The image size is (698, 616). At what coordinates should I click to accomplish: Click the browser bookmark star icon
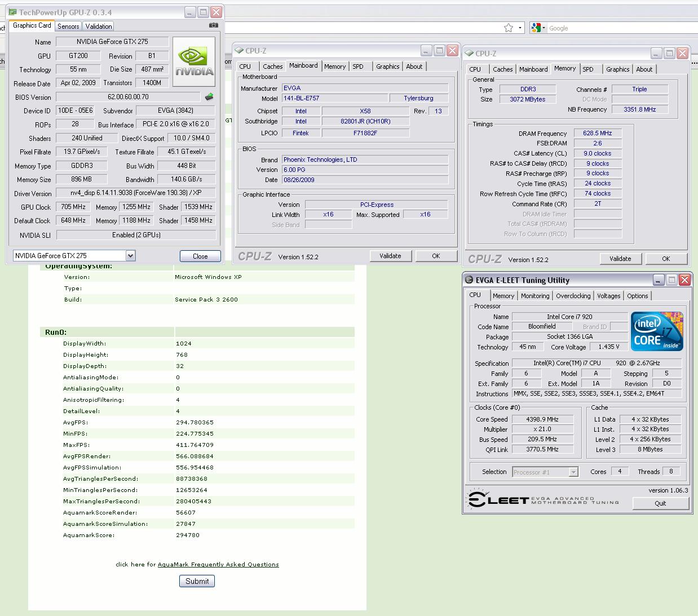point(509,28)
